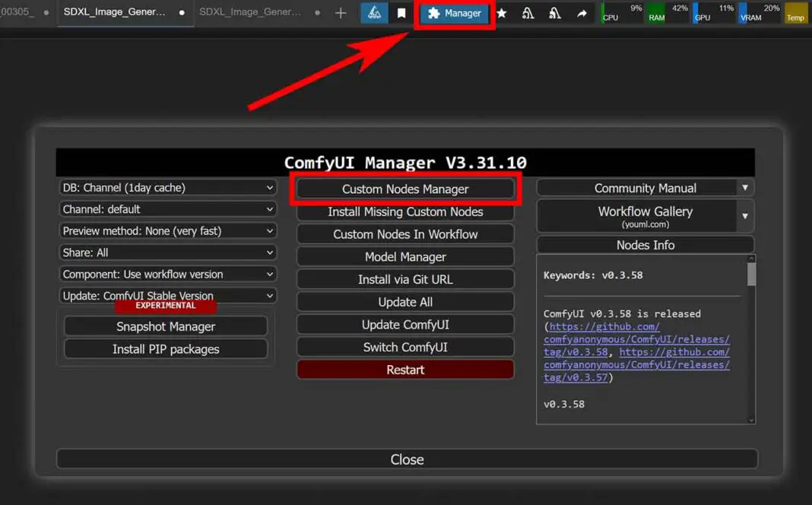Click the Custom Nodes Manager button
The image size is (812, 505).
(x=405, y=188)
